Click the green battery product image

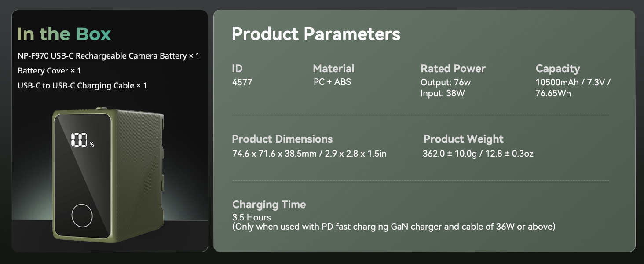tap(108, 176)
